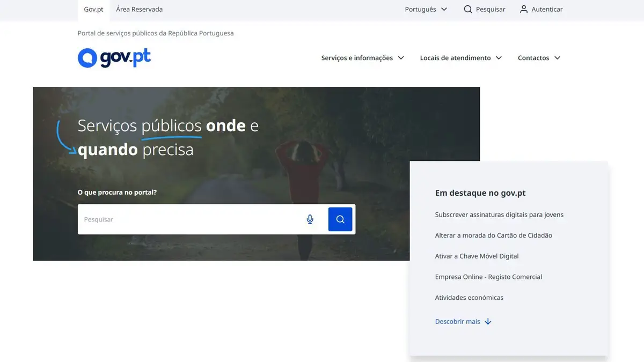The image size is (644, 362).
Task: Expand the Contactos menu
Action: 539,58
